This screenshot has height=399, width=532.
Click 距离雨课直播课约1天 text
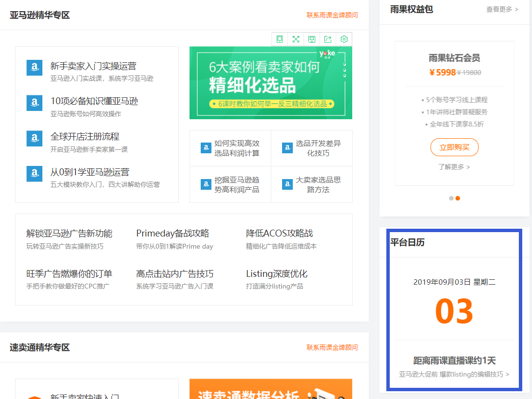[455, 361]
